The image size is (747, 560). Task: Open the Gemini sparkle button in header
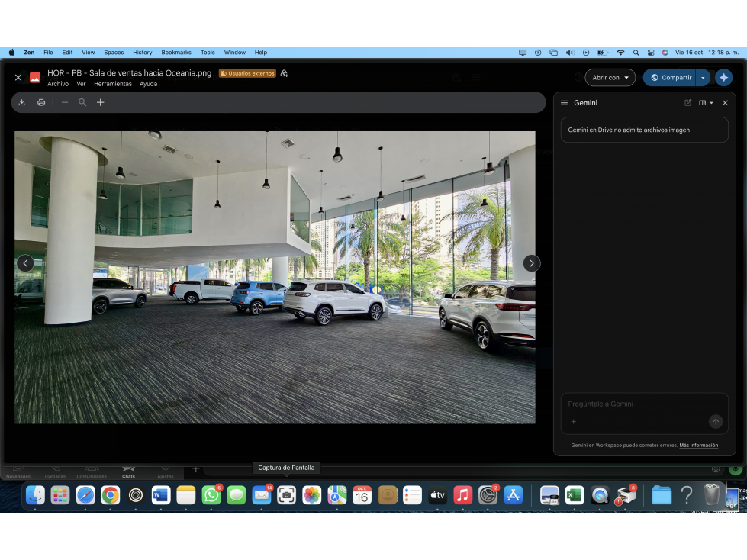coord(723,78)
